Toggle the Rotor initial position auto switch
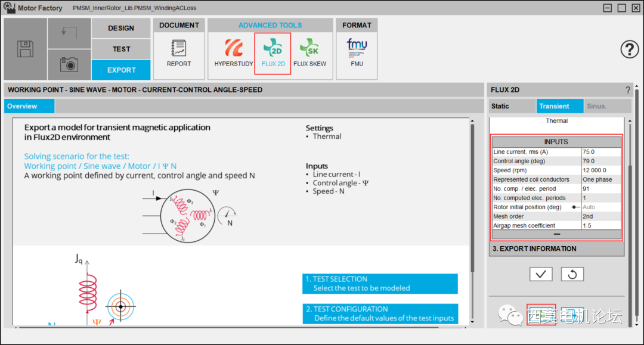Image resolution: width=644 pixels, height=345 pixels. (575, 207)
